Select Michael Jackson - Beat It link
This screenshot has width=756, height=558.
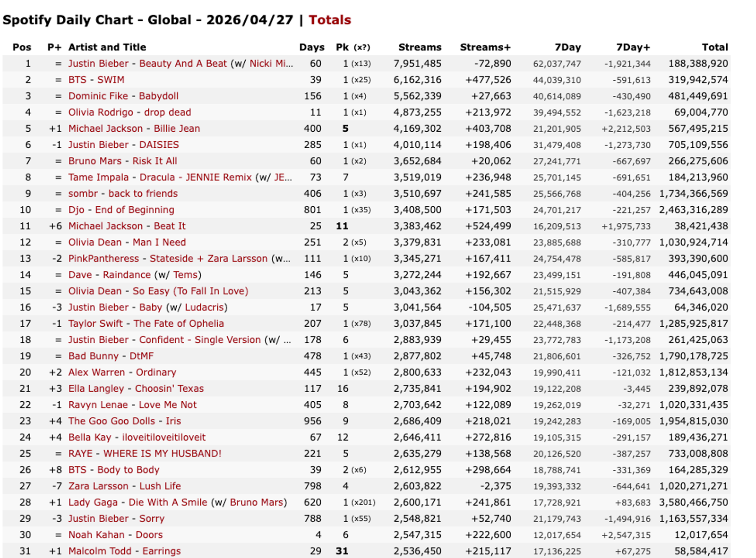[x=127, y=226]
